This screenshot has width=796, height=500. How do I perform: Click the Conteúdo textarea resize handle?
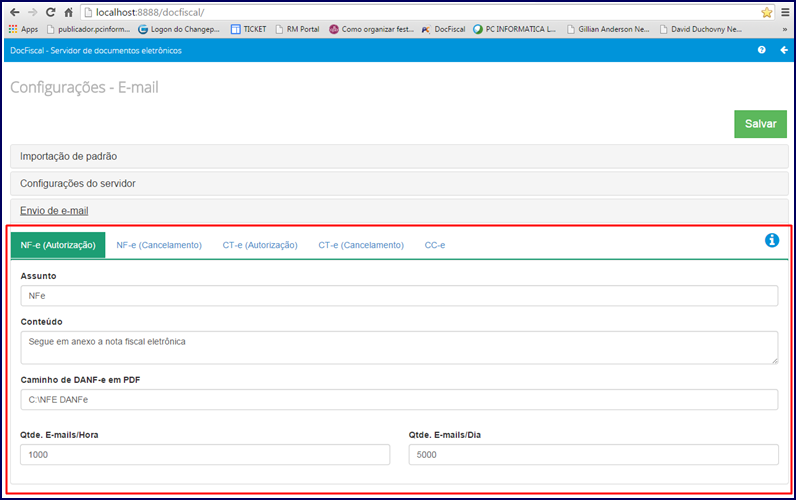click(x=774, y=360)
